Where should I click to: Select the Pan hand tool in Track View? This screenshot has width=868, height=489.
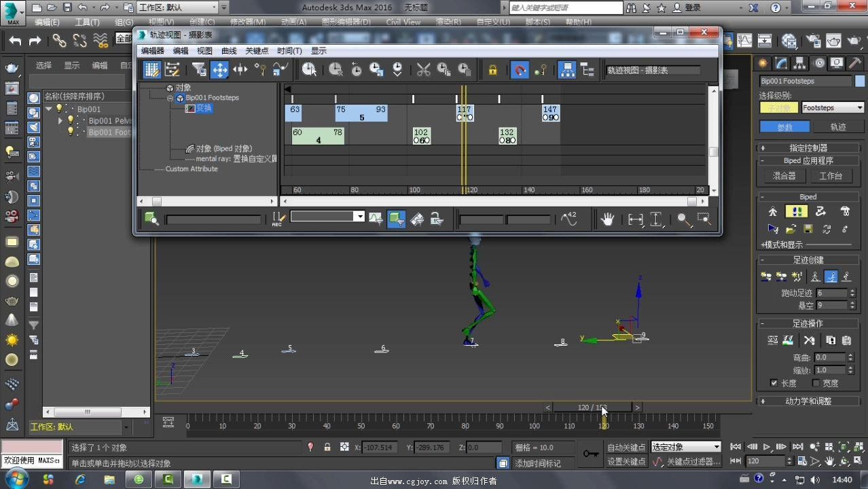tap(607, 219)
